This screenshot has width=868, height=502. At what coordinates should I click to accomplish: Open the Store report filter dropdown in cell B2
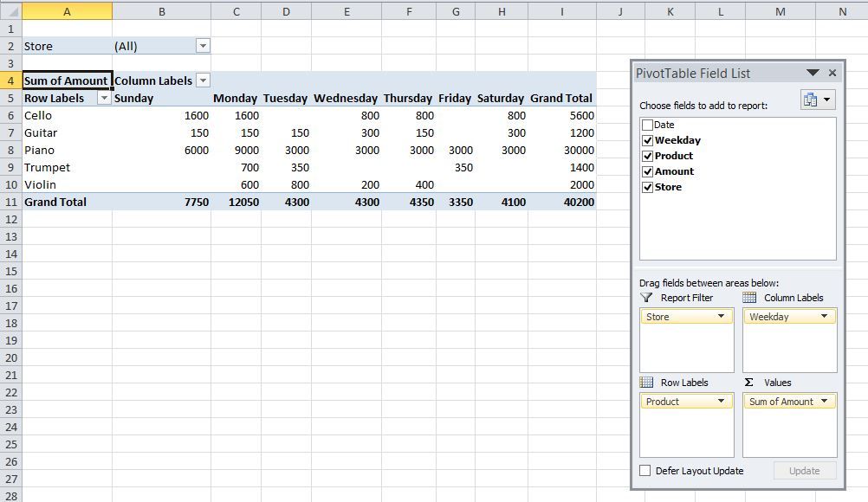click(x=203, y=46)
